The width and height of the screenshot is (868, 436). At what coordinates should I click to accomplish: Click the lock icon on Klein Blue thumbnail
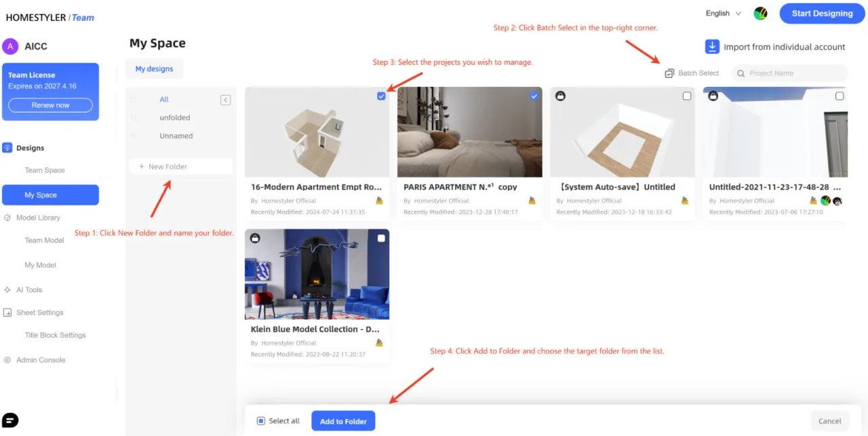pyautogui.click(x=255, y=238)
